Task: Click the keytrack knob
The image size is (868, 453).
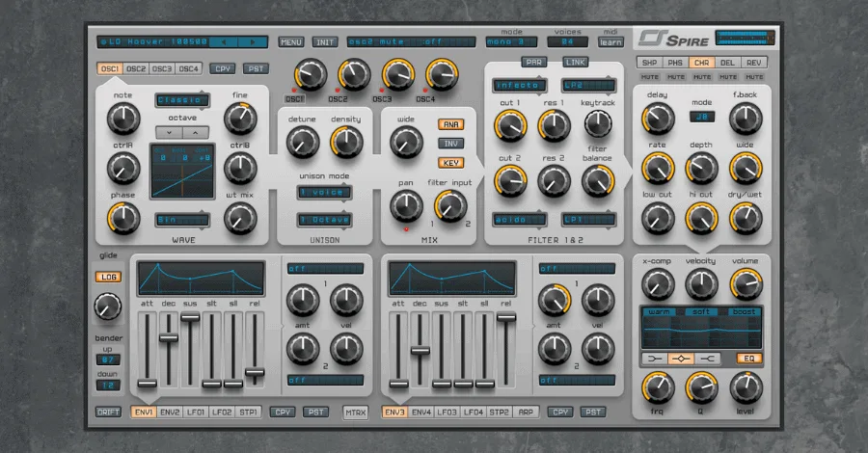Action: (x=598, y=124)
